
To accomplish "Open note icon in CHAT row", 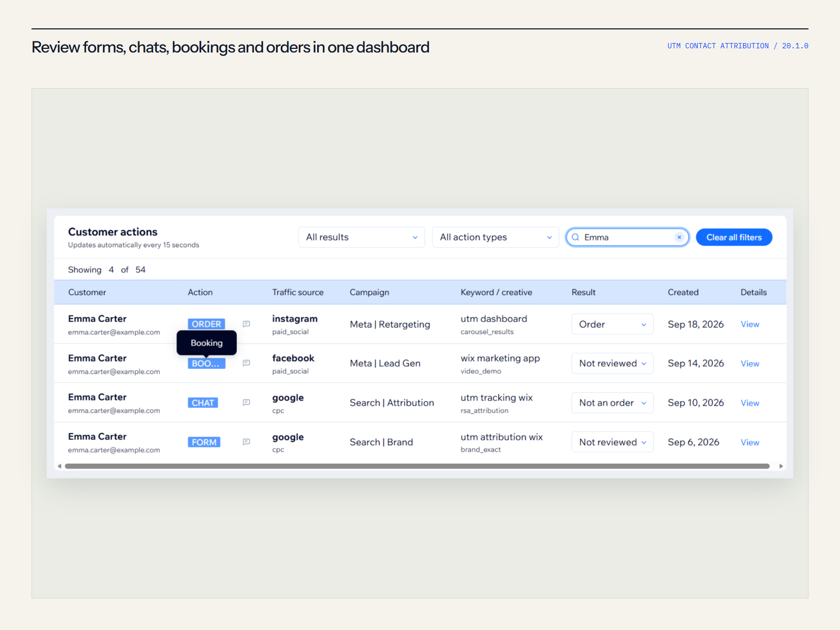I will [246, 403].
